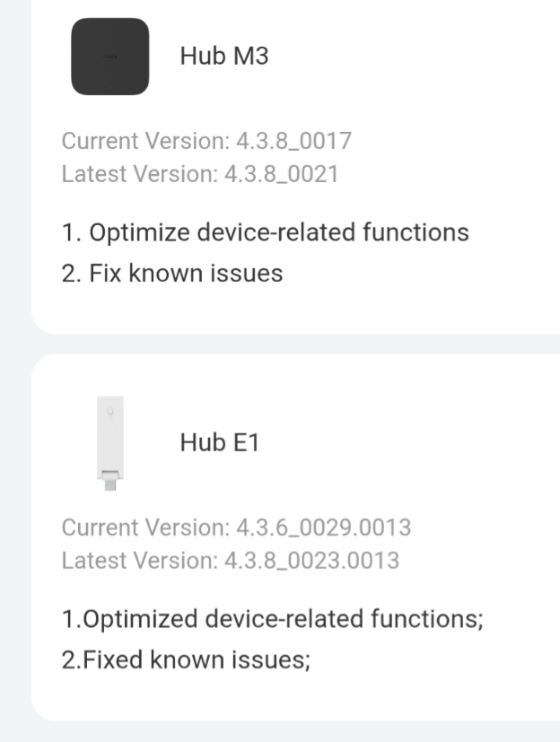Select the Hub E1 device name
560x742 pixels.
pos(219,441)
